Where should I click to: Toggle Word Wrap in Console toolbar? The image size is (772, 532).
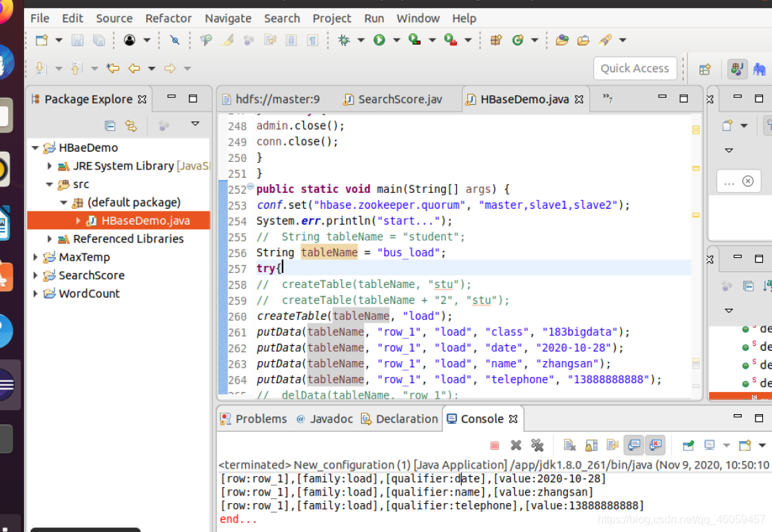[x=613, y=445]
